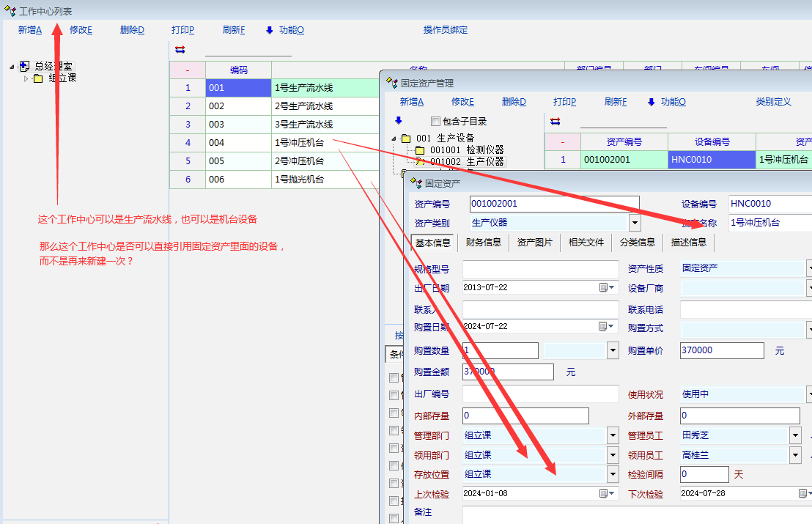Open the 管理部门 dropdown list
The width and height of the screenshot is (812, 524).
(613, 435)
